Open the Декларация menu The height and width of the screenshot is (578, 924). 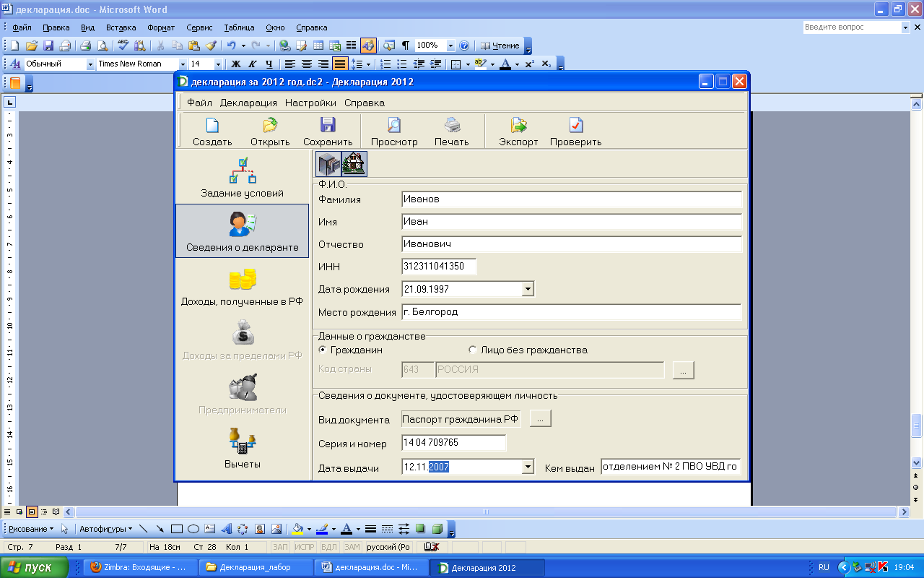coord(248,103)
